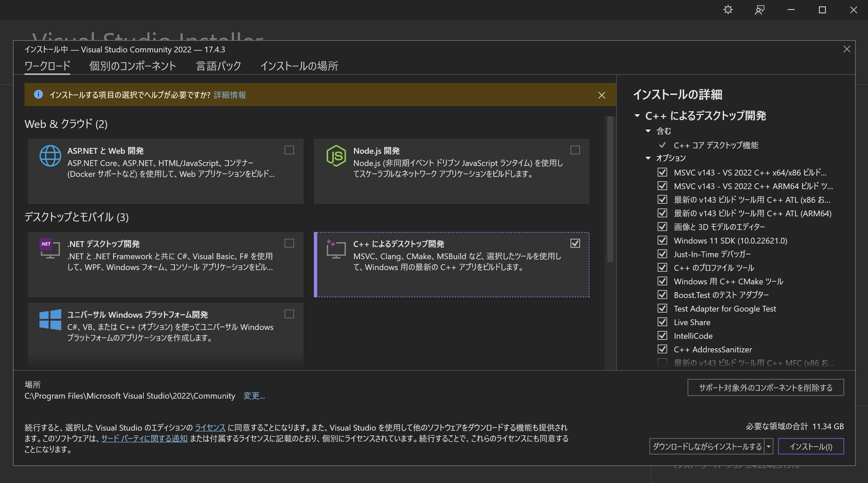Uncheck Live Share option
The image size is (868, 483).
coord(662,322)
